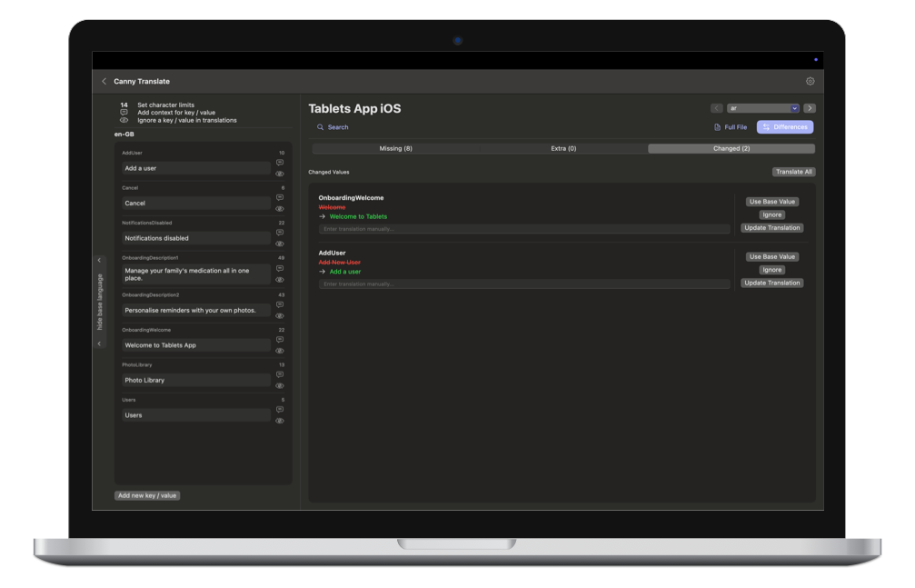Image resolution: width=915 pixels, height=588 pixels.
Task: Open settings with the gear icon
Action: (x=811, y=81)
